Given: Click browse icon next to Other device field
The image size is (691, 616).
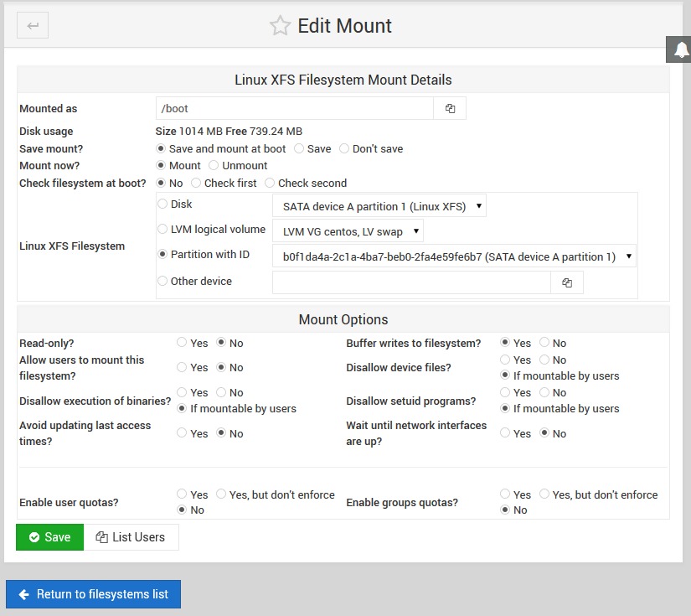Looking at the screenshot, I should (567, 283).
